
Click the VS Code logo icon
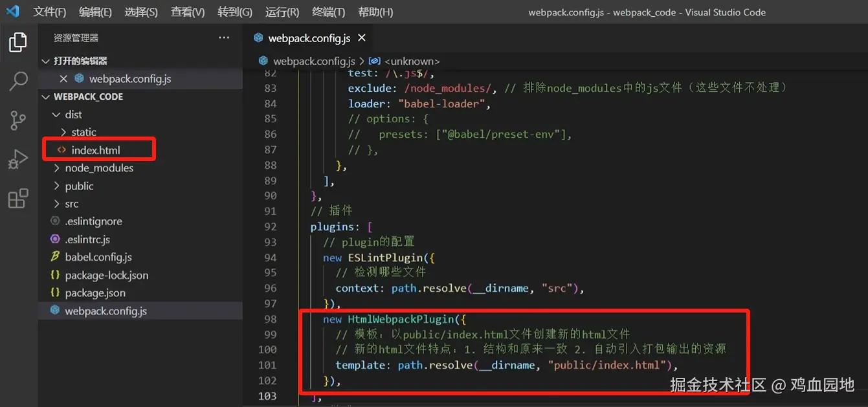12,12
